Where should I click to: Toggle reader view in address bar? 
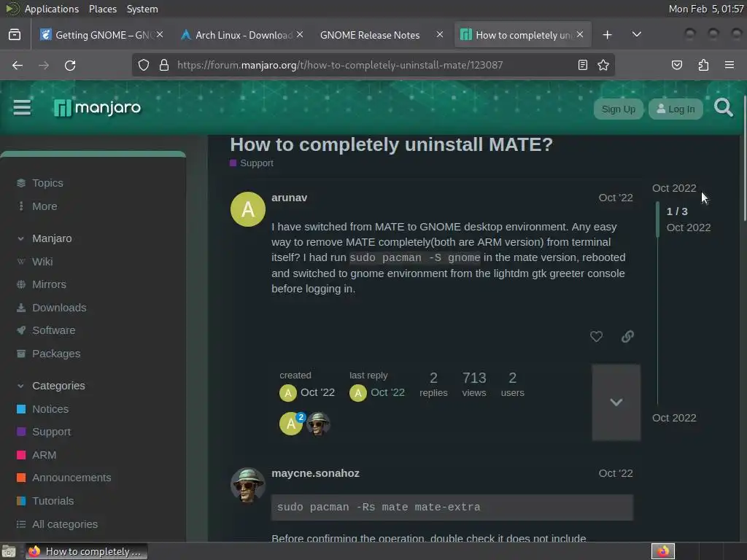582,65
